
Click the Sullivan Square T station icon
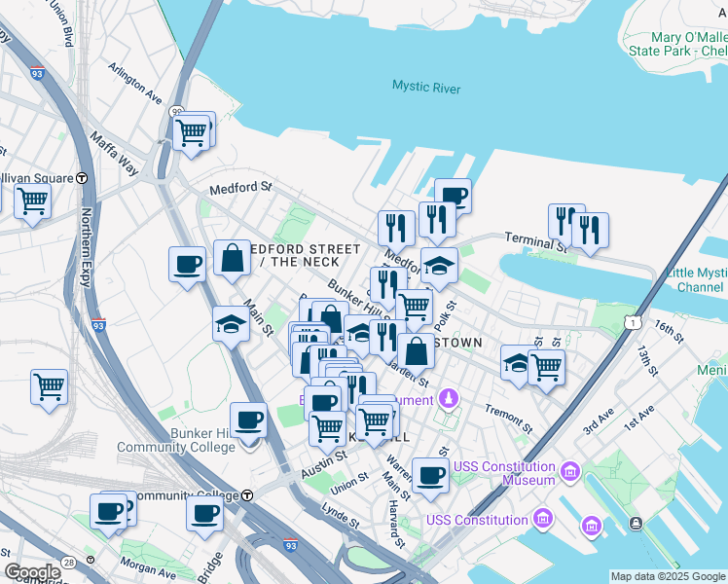pos(82,178)
